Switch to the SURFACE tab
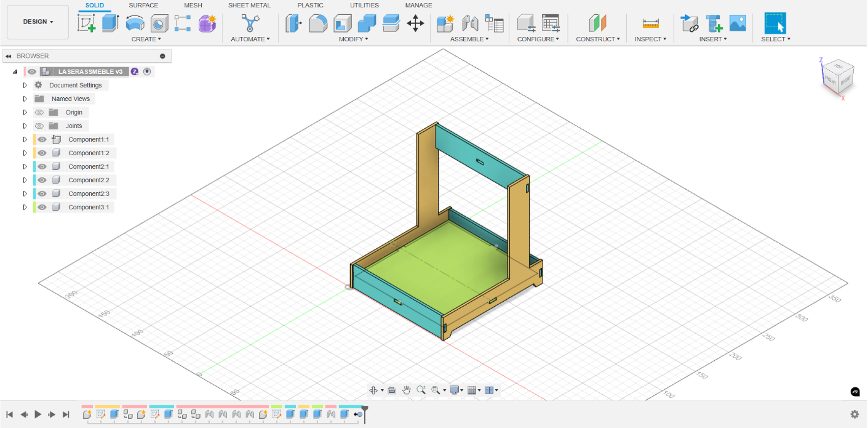This screenshot has height=428, width=868. 143,6
